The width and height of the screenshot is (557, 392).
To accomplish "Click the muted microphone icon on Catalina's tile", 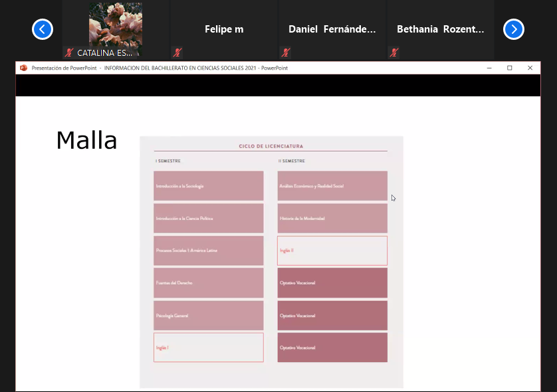I will point(69,52).
